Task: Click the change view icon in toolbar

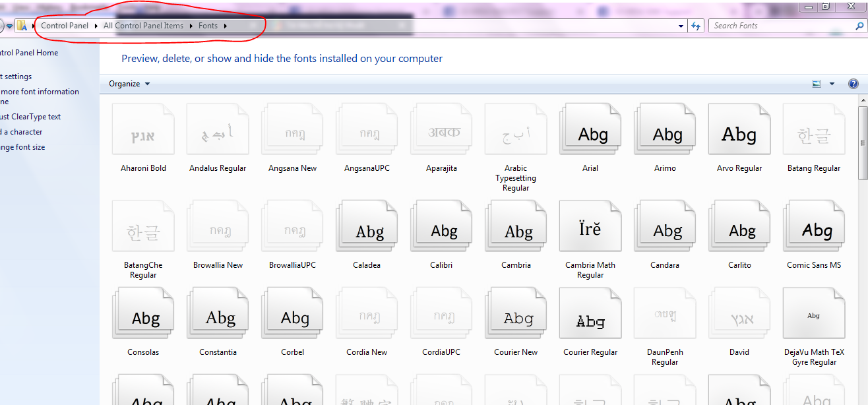Action: [x=817, y=84]
